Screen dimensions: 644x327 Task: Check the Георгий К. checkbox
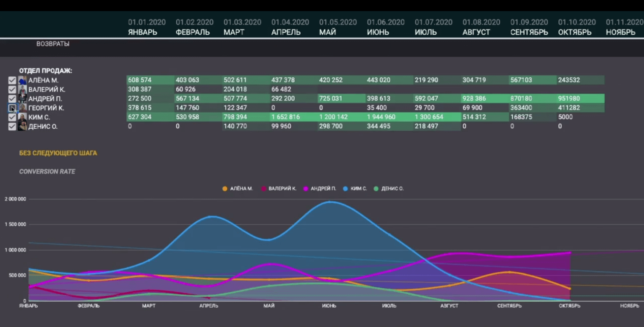click(12, 108)
